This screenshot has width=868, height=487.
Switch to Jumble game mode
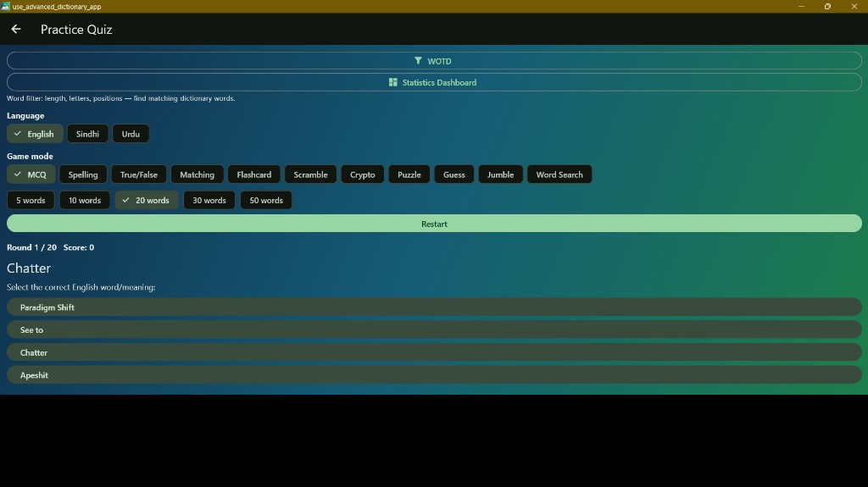(500, 174)
